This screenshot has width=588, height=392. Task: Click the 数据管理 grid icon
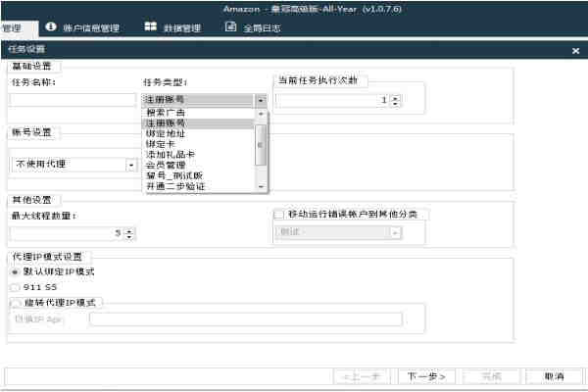pos(150,26)
